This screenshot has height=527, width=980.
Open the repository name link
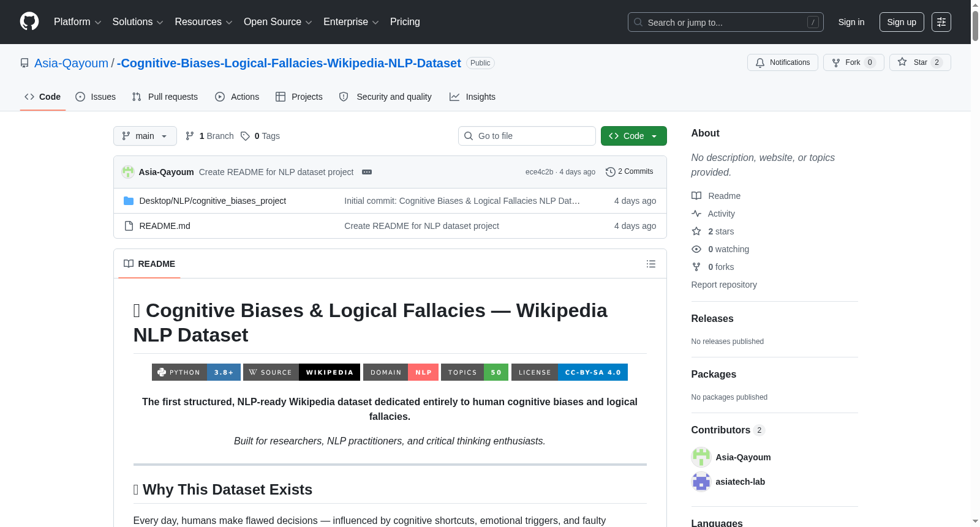coord(289,63)
